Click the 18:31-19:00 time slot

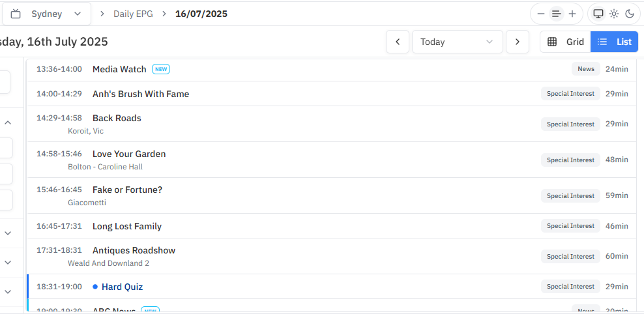tap(59, 287)
